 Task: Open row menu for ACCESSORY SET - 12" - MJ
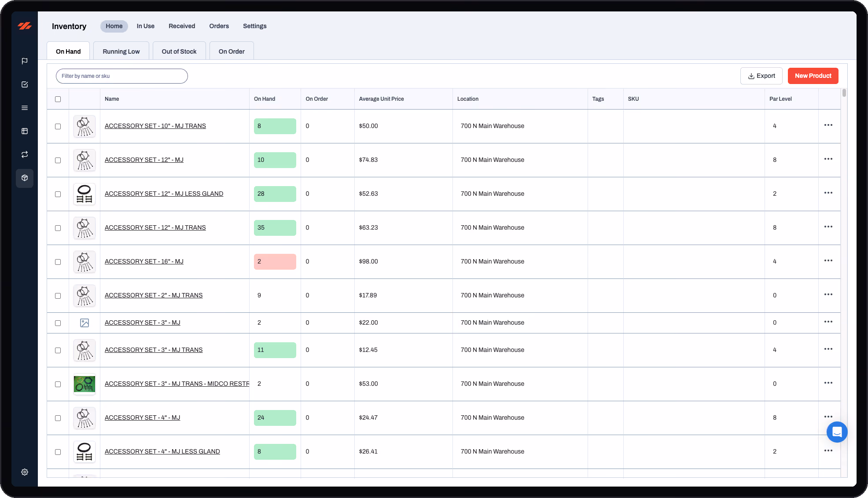coord(828,159)
